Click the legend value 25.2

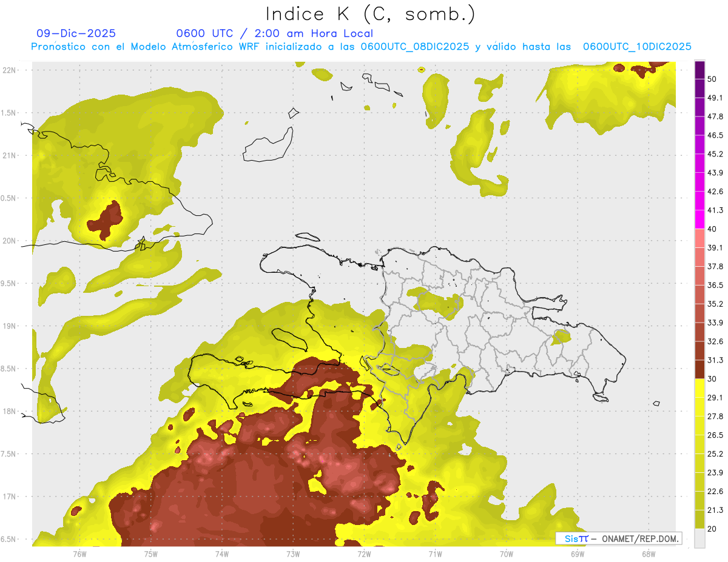click(715, 453)
